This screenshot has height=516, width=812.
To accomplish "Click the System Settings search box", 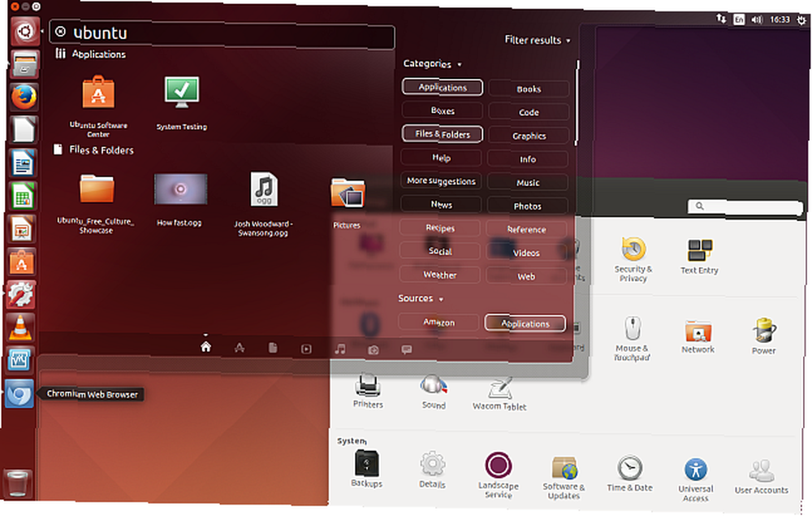I will (x=745, y=206).
